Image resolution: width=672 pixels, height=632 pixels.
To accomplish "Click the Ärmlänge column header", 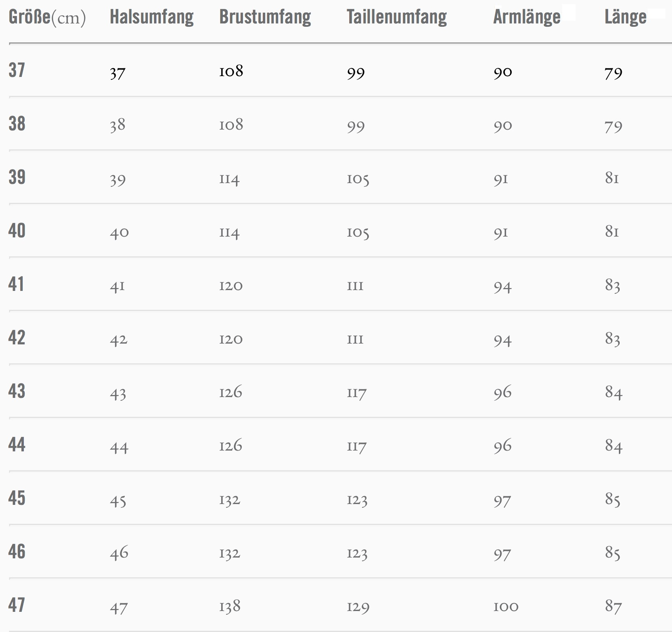I will click(527, 17).
